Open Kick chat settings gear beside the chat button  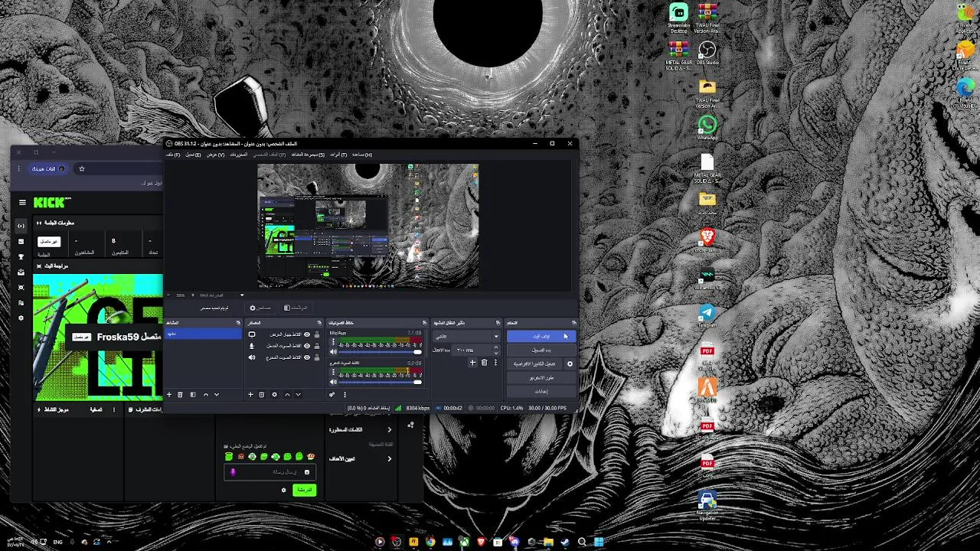coord(283,490)
